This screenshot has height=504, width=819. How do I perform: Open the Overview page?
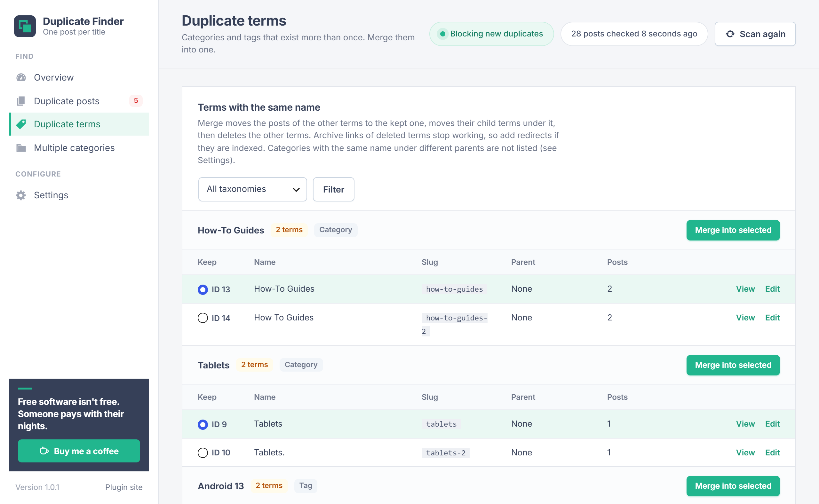point(79,77)
